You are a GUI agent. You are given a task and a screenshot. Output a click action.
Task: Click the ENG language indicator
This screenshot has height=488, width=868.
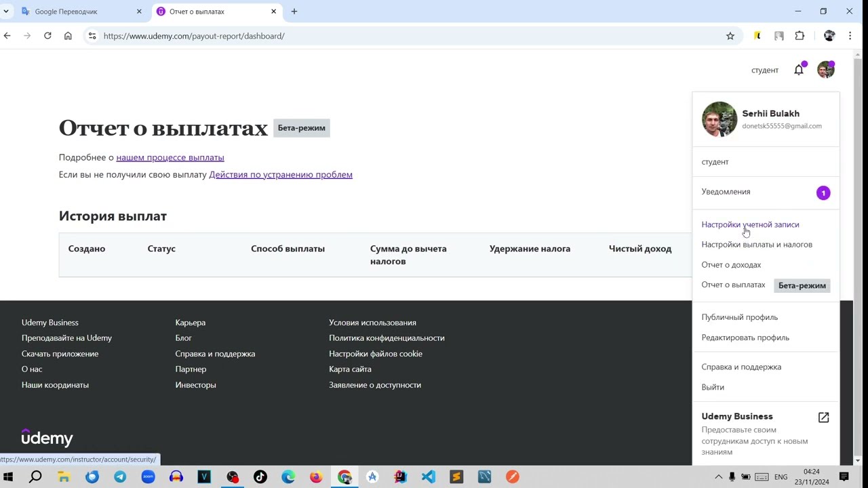781,477
